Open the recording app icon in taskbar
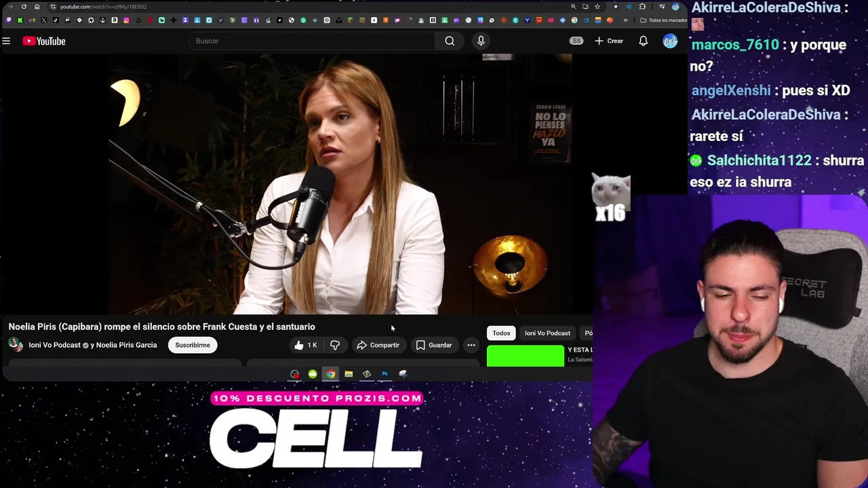This screenshot has height=488, width=868. pyautogui.click(x=294, y=374)
